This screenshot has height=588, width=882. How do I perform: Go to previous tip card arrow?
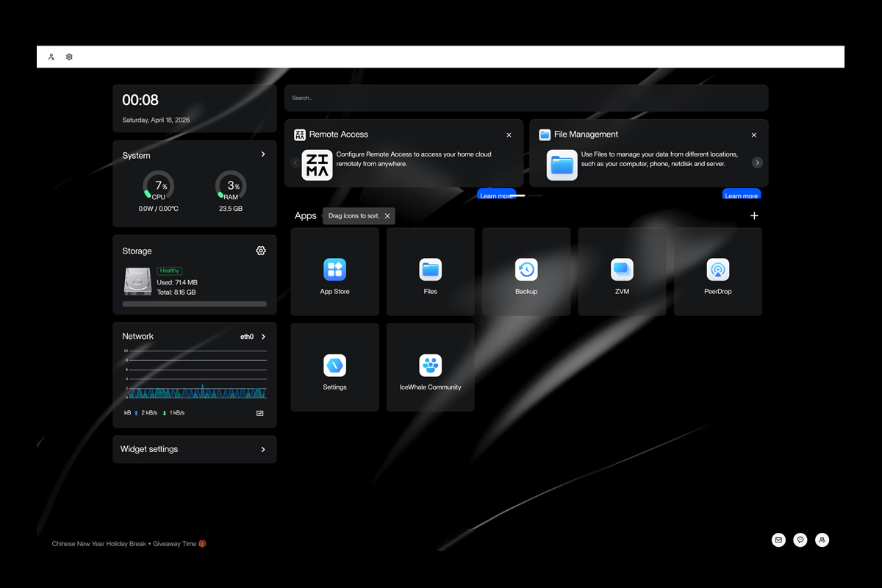click(x=295, y=162)
